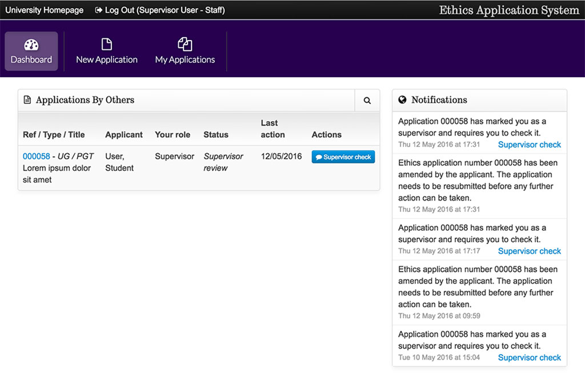
Task: Open Supervisor check link dated 17:17
Action: pos(530,251)
